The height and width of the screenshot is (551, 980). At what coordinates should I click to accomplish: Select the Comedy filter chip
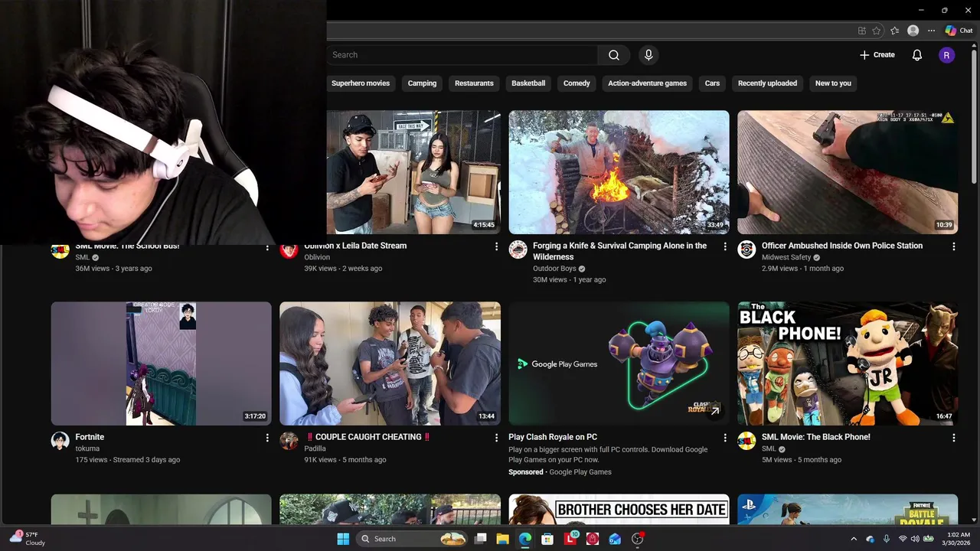577,83
